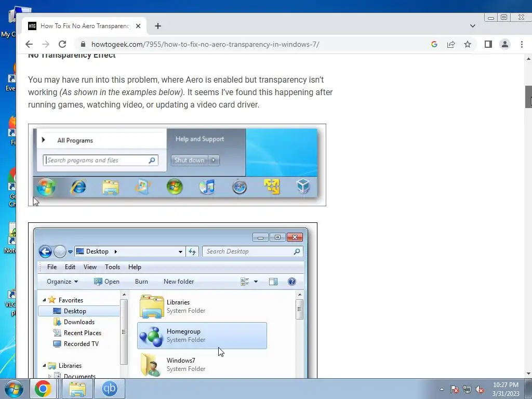Collapse Libraries triangle in Explorer image
This screenshot has height=399, width=532.
44,365
